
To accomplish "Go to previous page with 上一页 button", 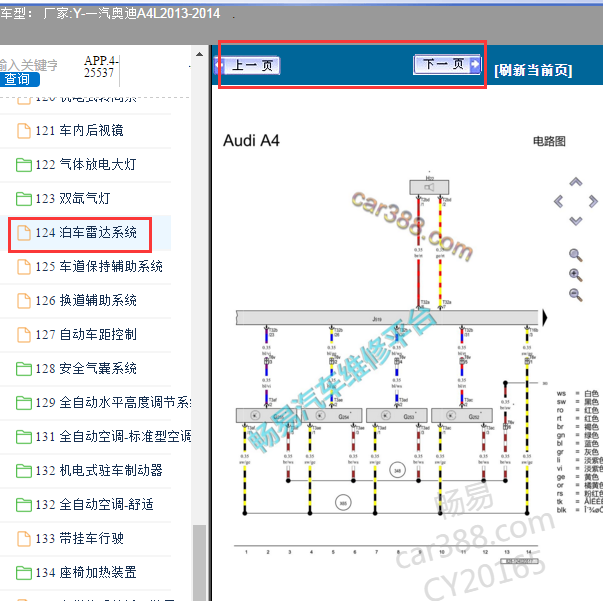I will pos(247,66).
